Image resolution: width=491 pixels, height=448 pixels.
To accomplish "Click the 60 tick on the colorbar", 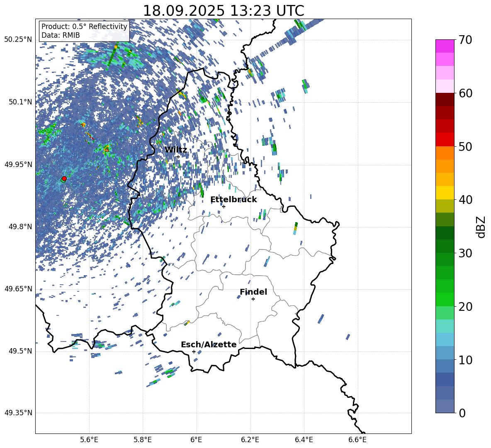I will pos(465,93).
